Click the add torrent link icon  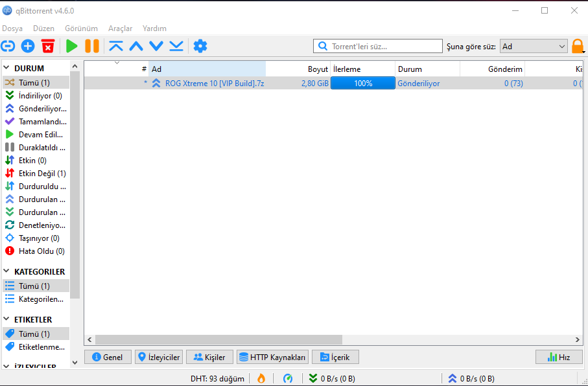[x=8, y=46]
